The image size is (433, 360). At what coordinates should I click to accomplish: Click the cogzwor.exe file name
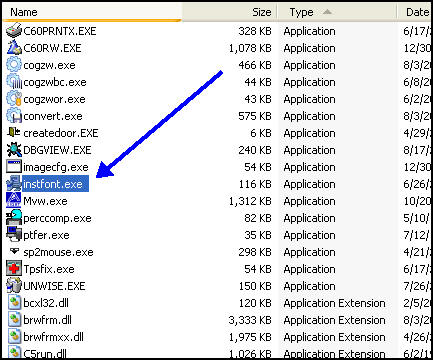point(54,99)
